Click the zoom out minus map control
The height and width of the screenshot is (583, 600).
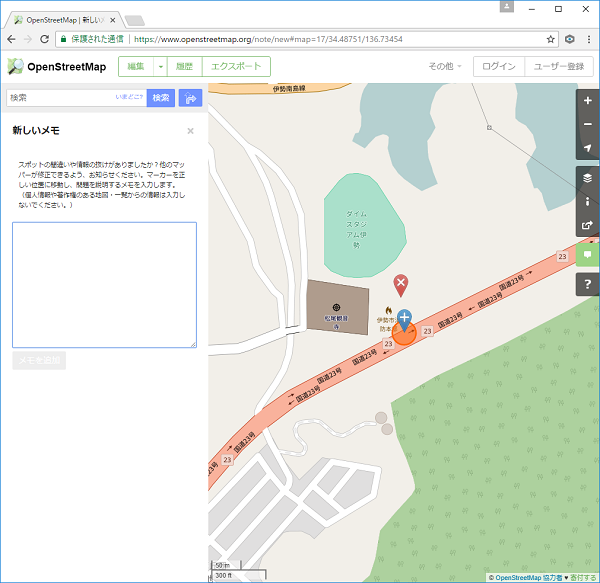click(587, 124)
